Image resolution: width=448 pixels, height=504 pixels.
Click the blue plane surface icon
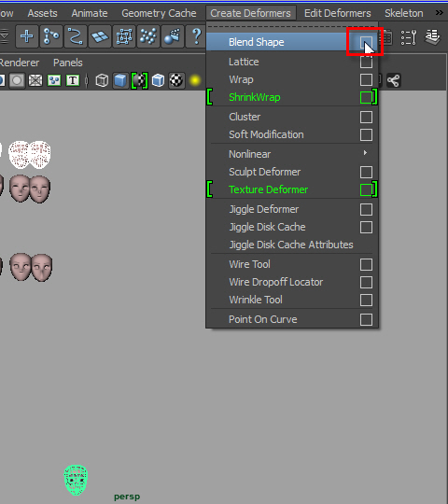(x=100, y=36)
